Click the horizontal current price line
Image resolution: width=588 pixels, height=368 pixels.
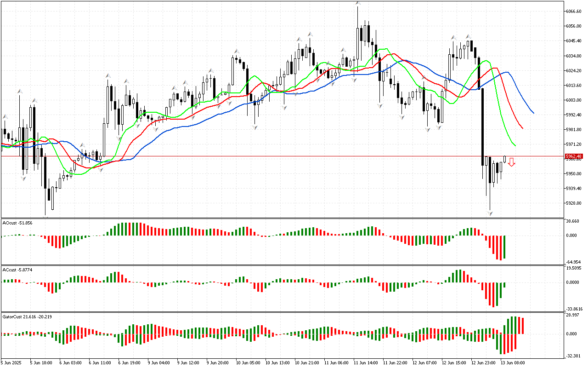click(x=276, y=156)
